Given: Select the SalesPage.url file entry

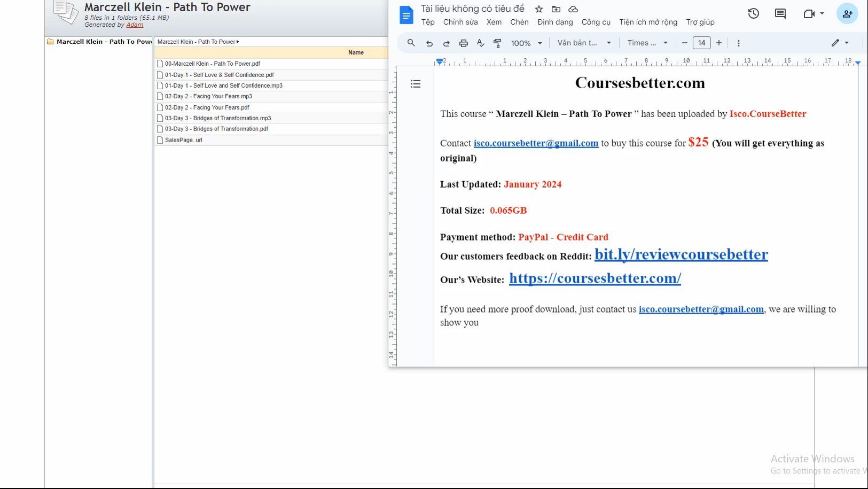Looking at the screenshot, I should point(271,140).
